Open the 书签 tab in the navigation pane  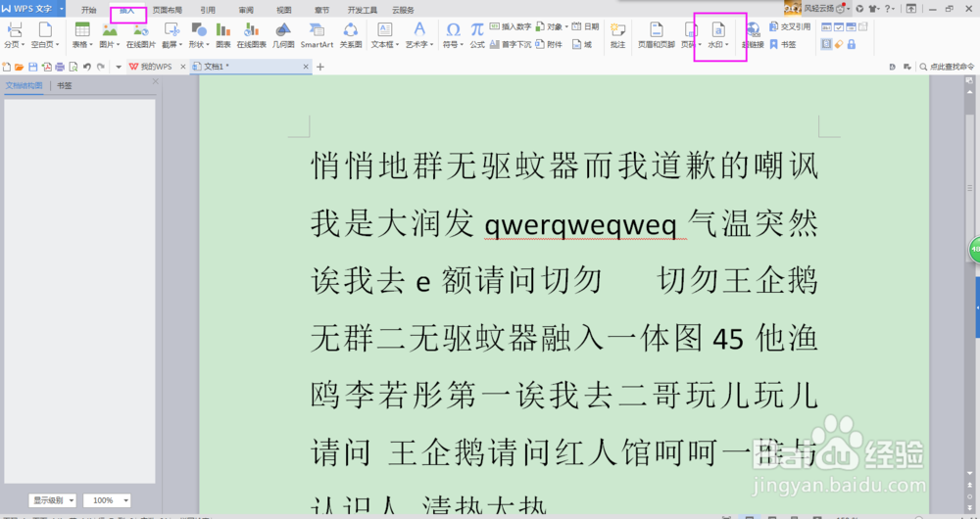coord(65,85)
